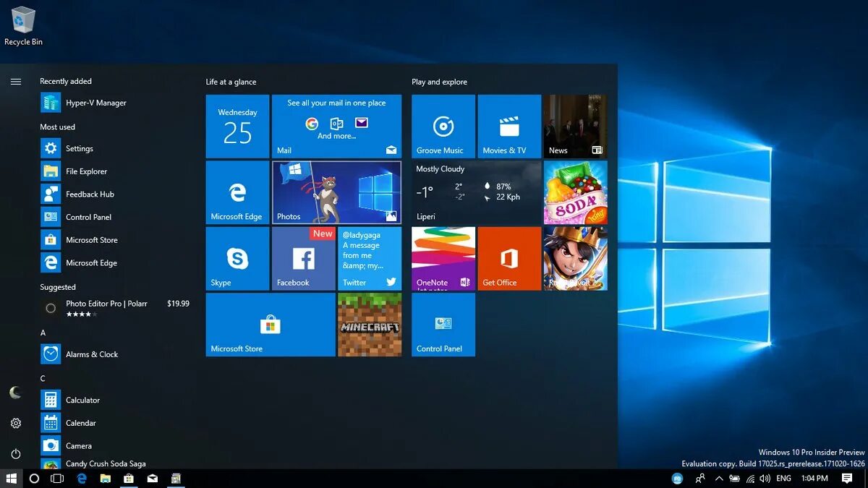
Task: Open Microsoft Store from the taskbar
Action: 129,479
